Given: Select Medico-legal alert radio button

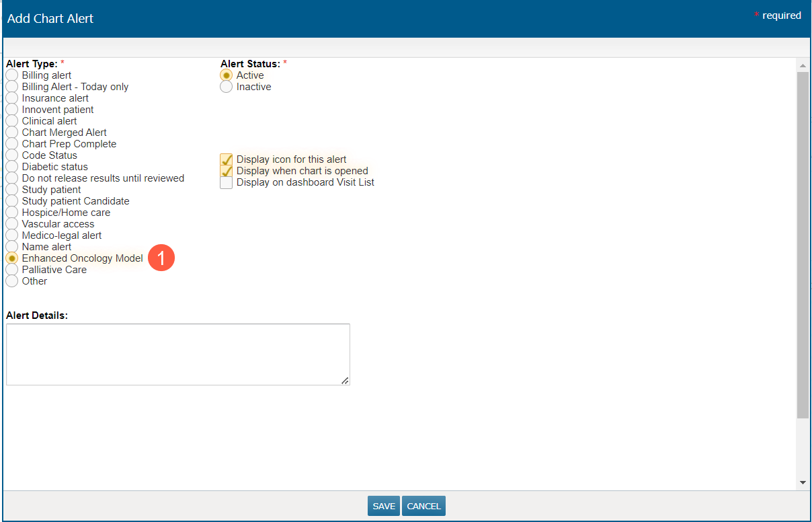Looking at the screenshot, I should [x=12, y=235].
